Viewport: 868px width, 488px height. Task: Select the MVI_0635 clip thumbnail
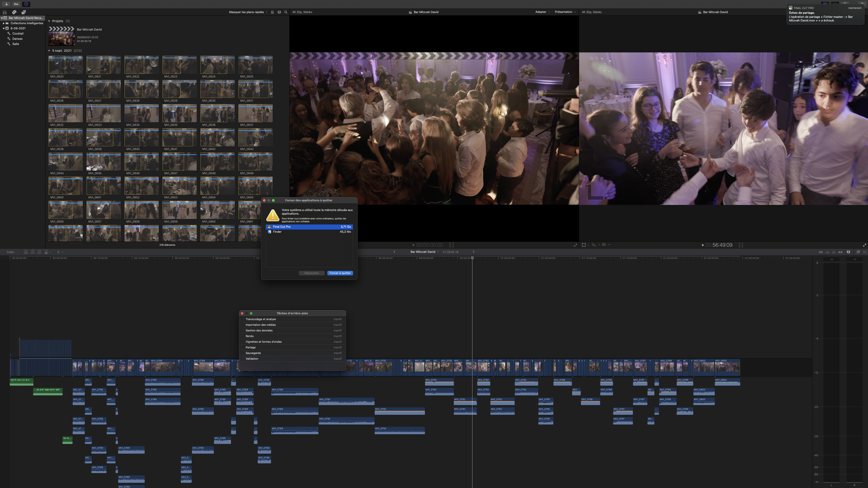pyautogui.click(x=179, y=113)
